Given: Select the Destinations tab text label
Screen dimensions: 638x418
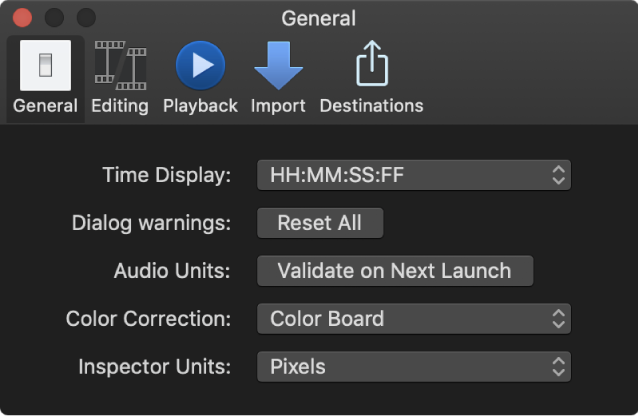Looking at the screenshot, I should click(371, 105).
